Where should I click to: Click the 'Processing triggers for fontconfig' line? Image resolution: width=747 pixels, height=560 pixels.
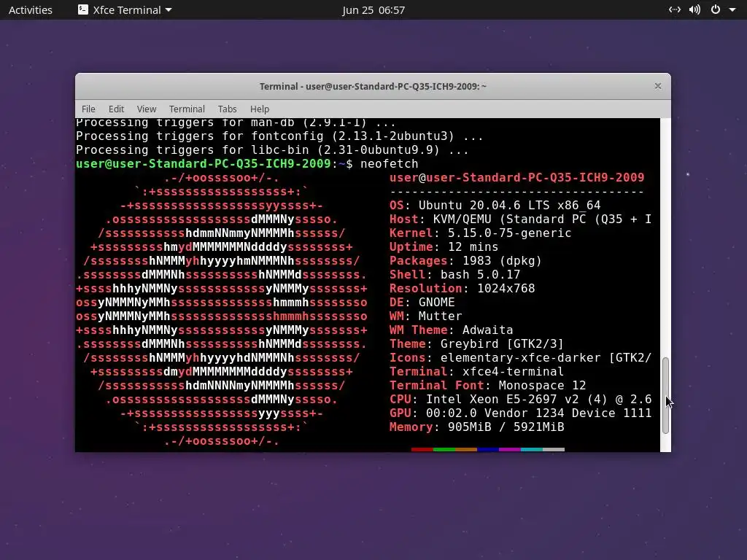(x=279, y=136)
